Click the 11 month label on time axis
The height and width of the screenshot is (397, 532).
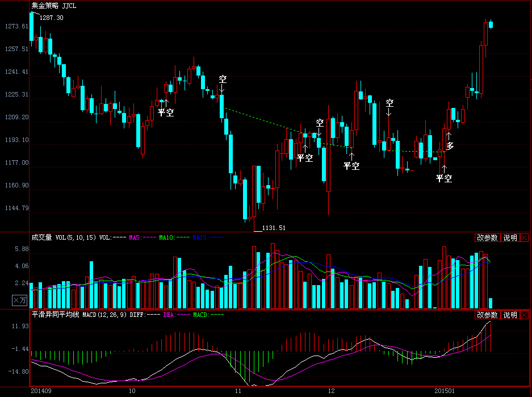(238, 391)
